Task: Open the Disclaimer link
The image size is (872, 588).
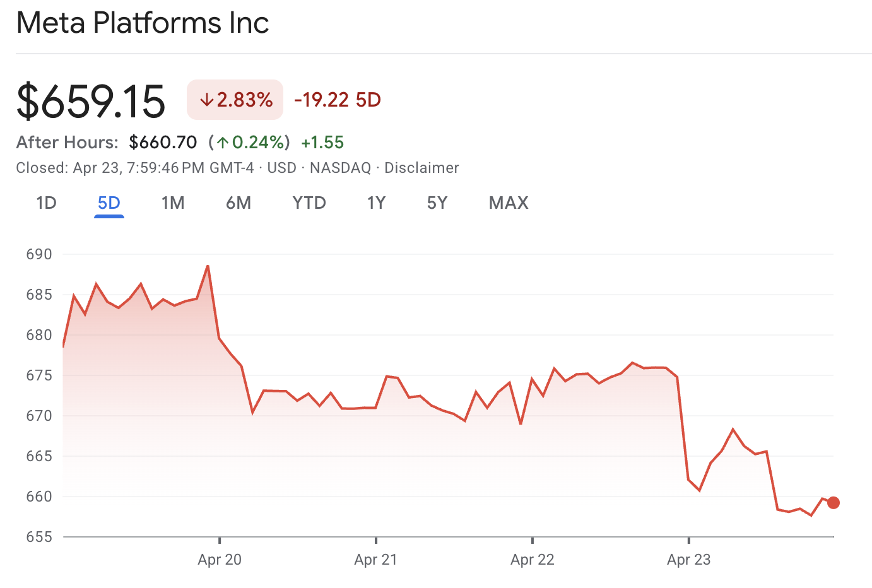Action: point(421,167)
